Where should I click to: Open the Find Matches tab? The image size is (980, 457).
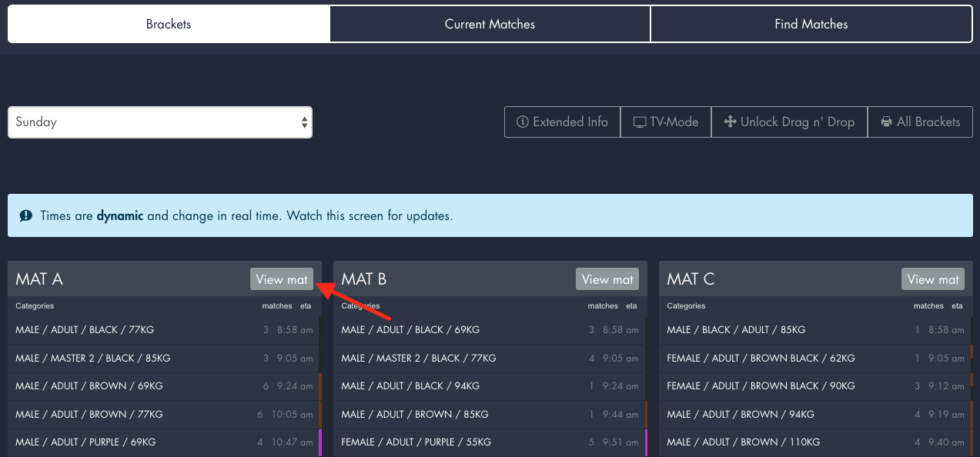811,24
